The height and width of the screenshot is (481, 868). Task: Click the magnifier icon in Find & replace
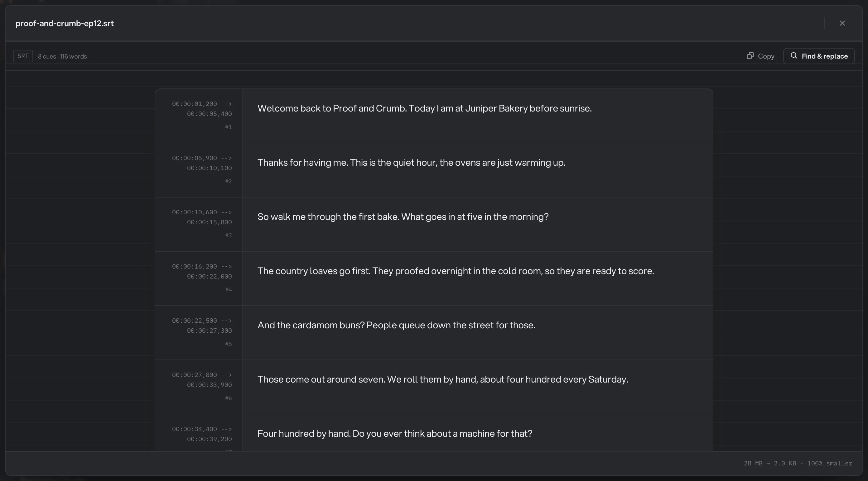point(794,55)
